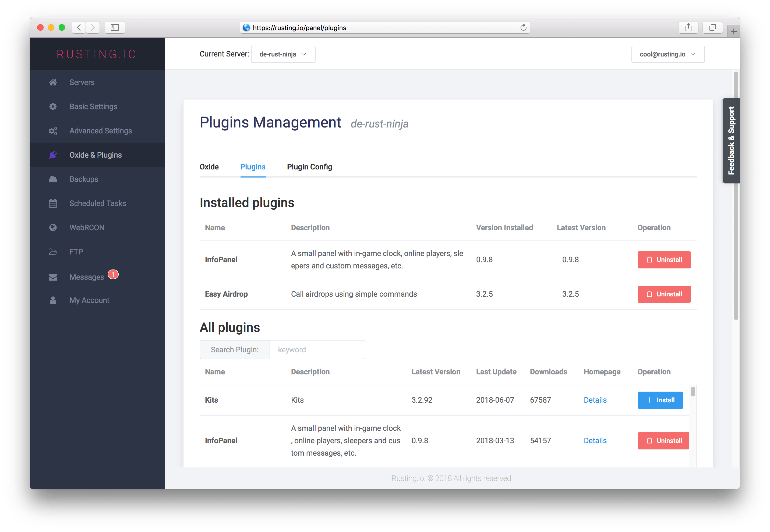Click the FTP folder icon
The height and width of the screenshot is (532, 770).
click(53, 252)
